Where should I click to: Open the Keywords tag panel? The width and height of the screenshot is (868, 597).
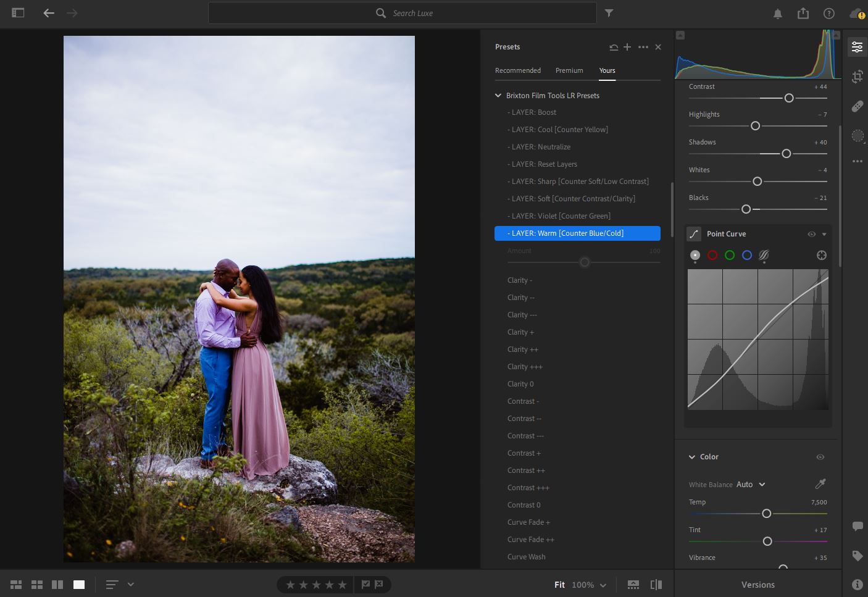[x=857, y=556]
